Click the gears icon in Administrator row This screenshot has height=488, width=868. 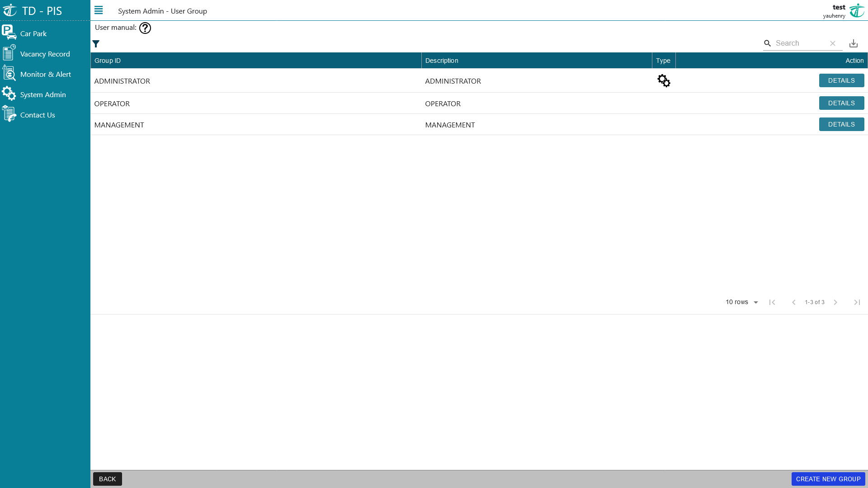(x=664, y=81)
